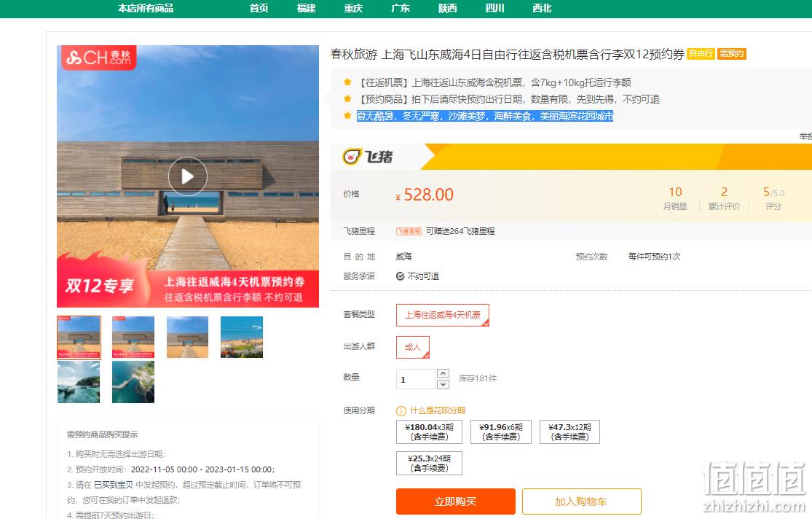Click the CH.com Spring Airlines logo
This screenshot has width=812, height=519.
99,57
